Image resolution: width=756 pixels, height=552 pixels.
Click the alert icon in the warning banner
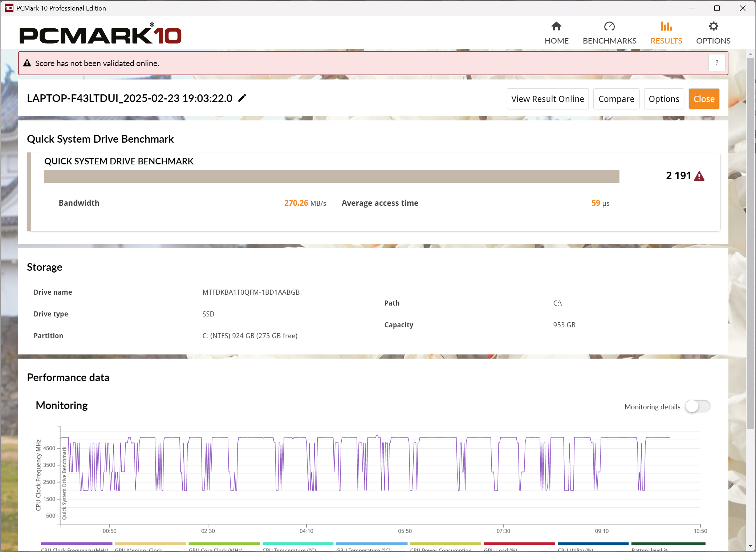28,63
